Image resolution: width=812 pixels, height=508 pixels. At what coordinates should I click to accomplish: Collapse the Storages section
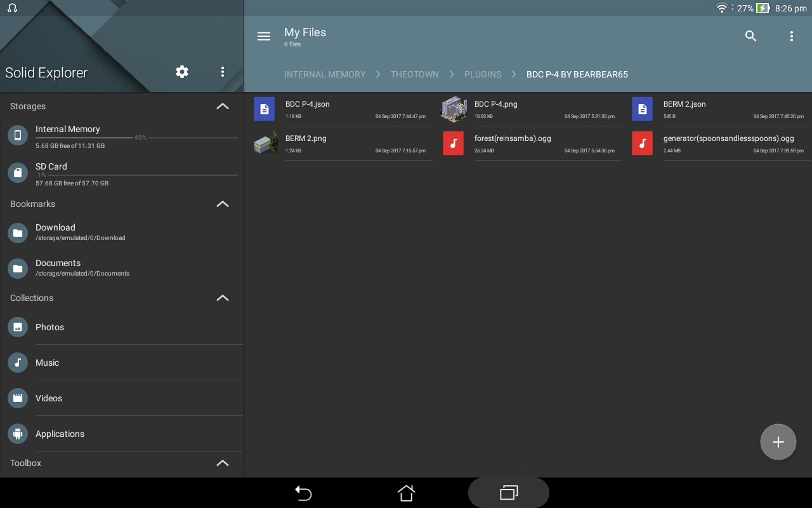223,106
